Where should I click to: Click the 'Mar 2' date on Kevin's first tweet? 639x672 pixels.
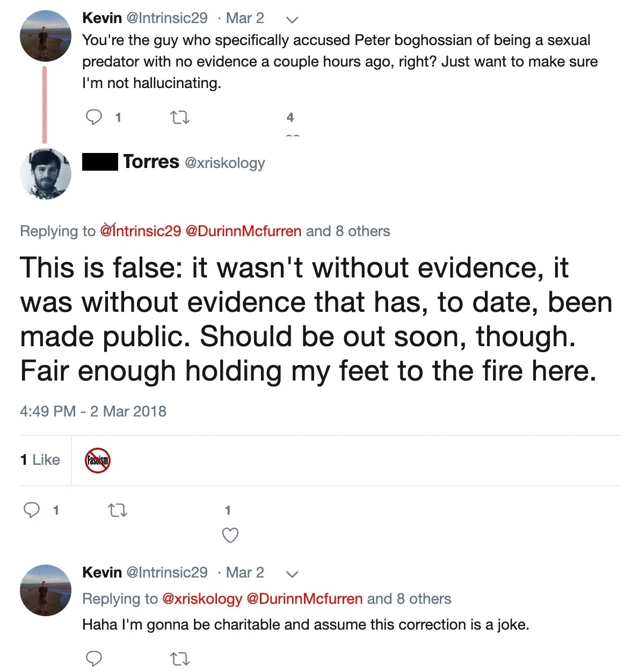(244, 18)
